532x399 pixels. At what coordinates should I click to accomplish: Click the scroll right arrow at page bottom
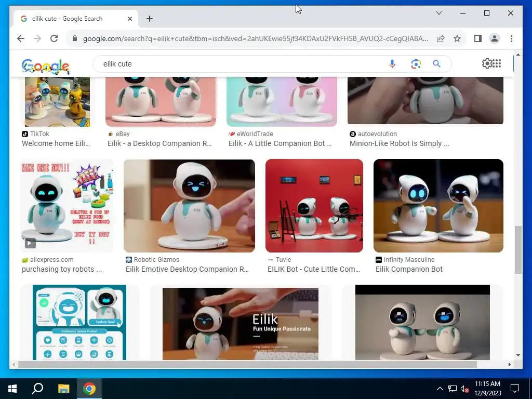point(509,365)
